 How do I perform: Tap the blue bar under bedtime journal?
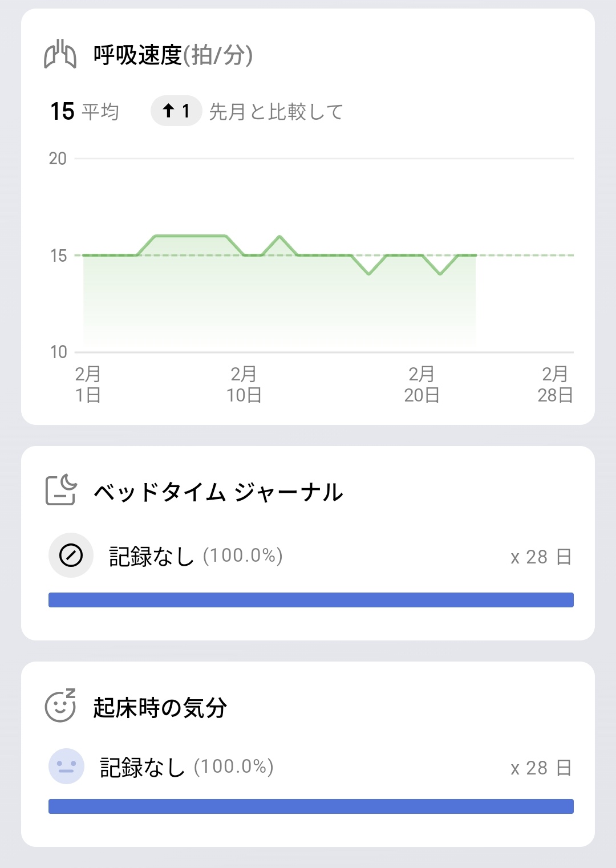click(311, 600)
